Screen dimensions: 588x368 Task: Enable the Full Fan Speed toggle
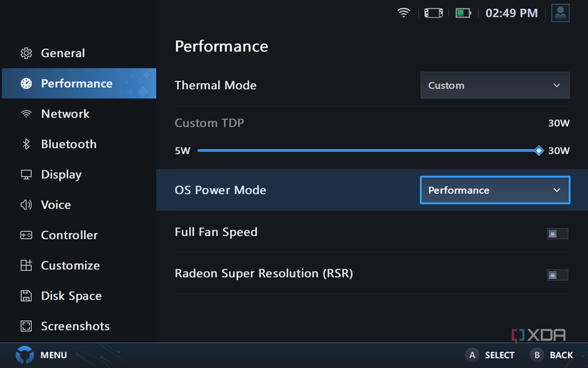557,233
